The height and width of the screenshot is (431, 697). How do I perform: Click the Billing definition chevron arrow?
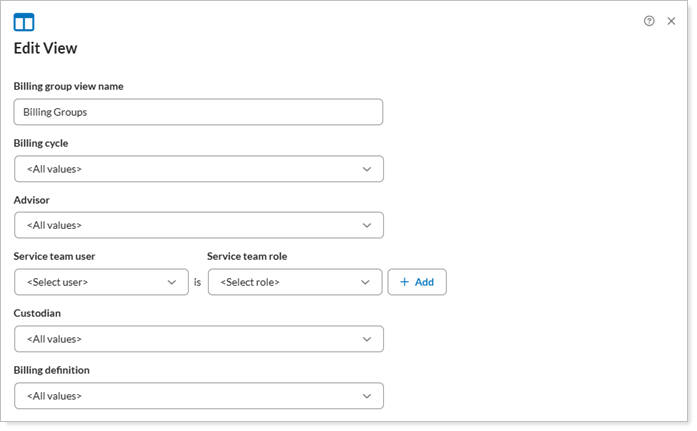tap(367, 395)
